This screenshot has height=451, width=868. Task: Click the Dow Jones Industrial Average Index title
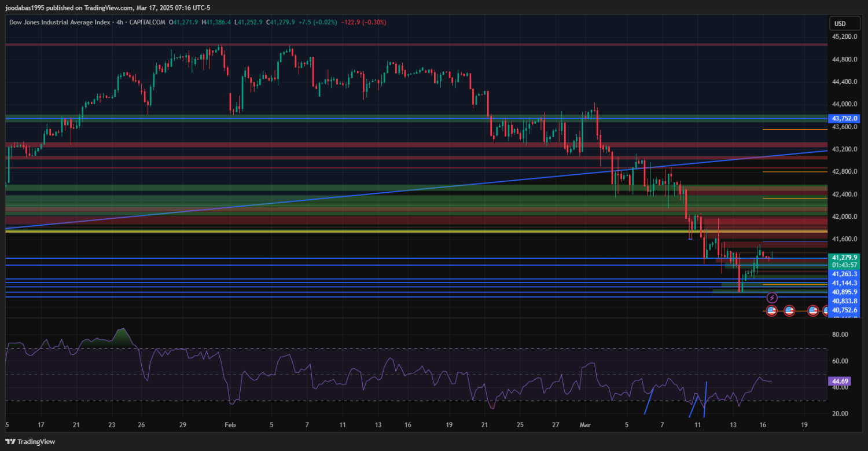pyautogui.click(x=60, y=22)
